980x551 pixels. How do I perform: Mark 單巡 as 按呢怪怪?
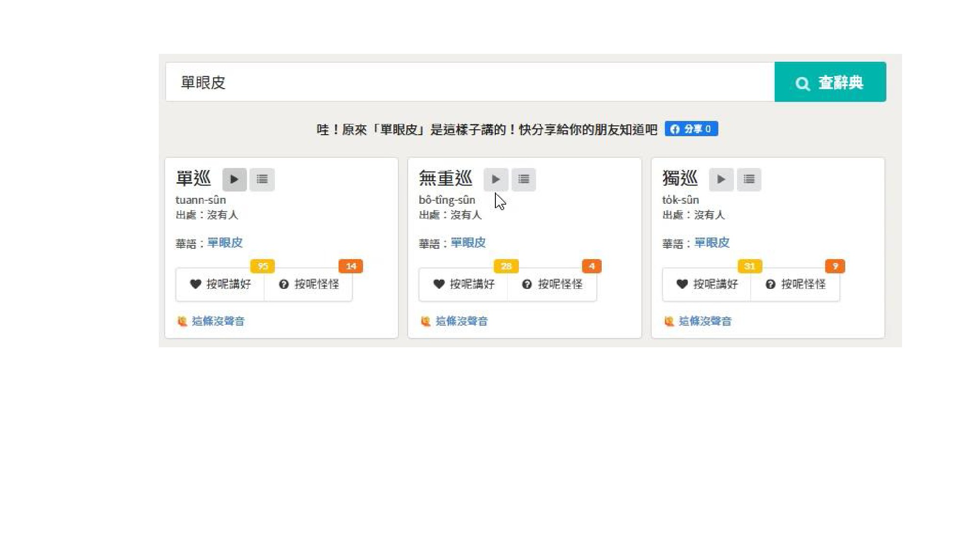coord(309,284)
